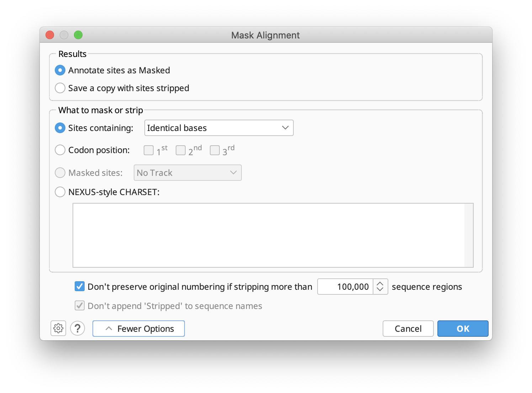The width and height of the screenshot is (532, 393).
Task: Open the Identical bases dropdown
Action: [219, 128]
